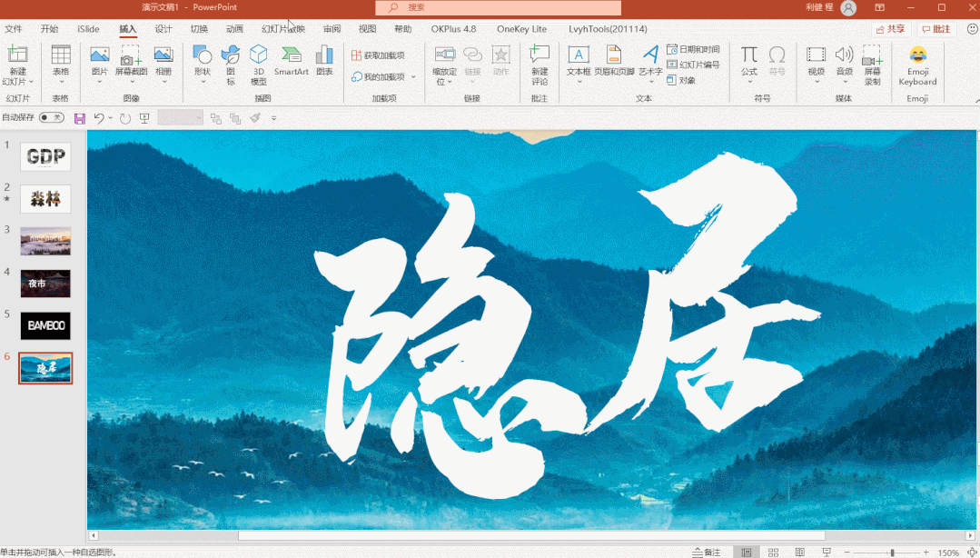Click the 批注 comments button
The image size is (980, 558).
click(x=936, y=29)
